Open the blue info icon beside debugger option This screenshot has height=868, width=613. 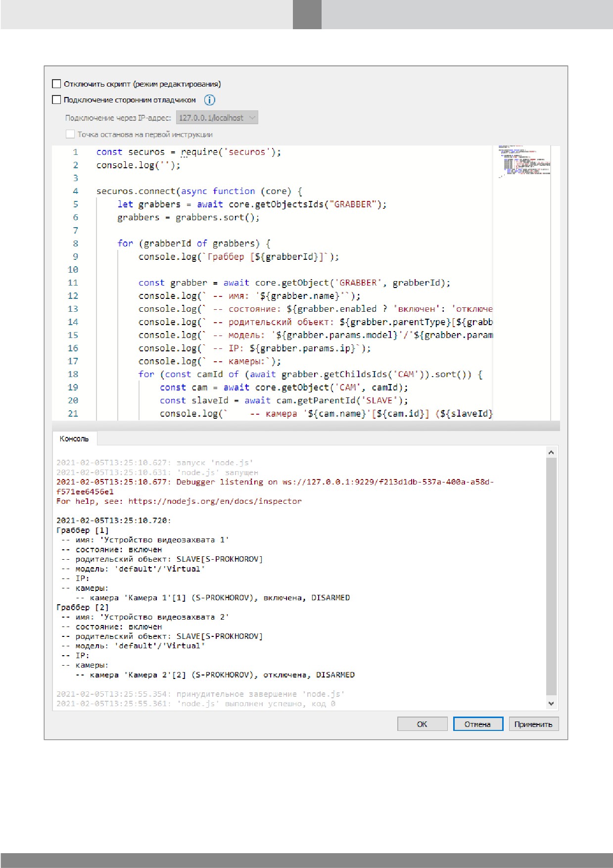[210, 100]
